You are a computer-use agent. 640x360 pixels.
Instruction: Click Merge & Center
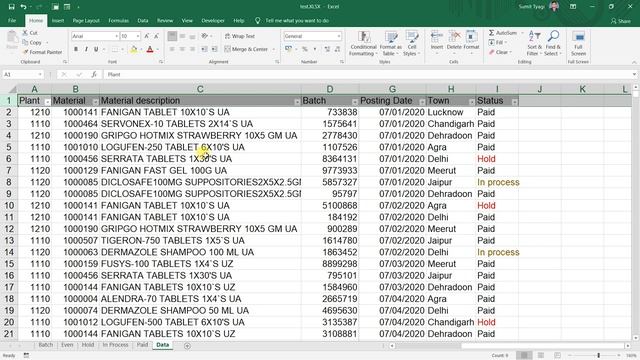click(x=246, y=49)
